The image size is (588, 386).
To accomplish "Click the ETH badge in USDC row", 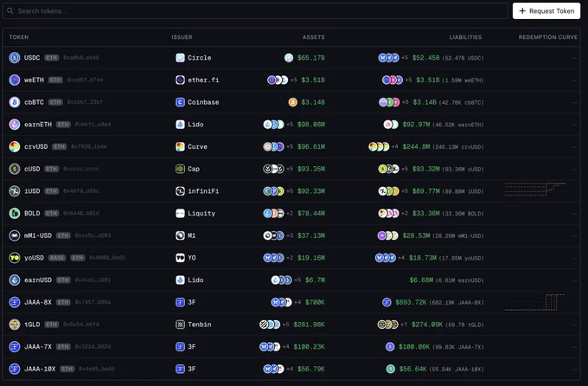I will [51, 58].
